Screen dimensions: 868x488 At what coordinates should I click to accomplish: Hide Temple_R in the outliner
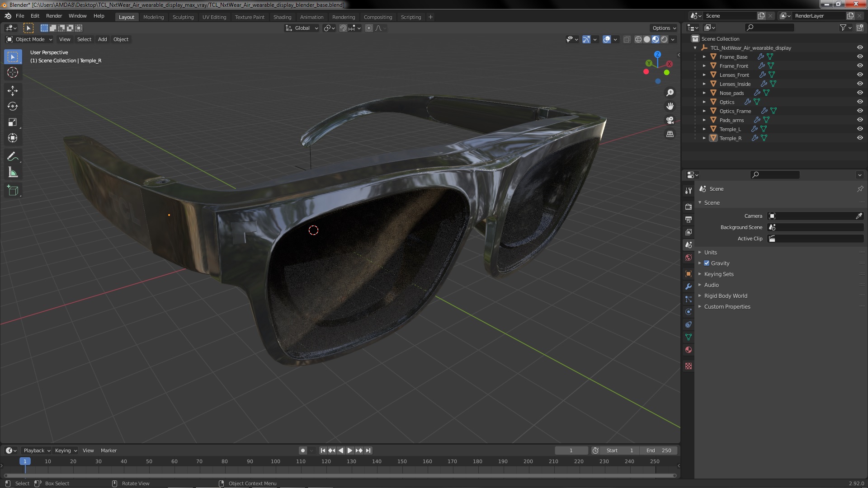[x=860, y=138]
